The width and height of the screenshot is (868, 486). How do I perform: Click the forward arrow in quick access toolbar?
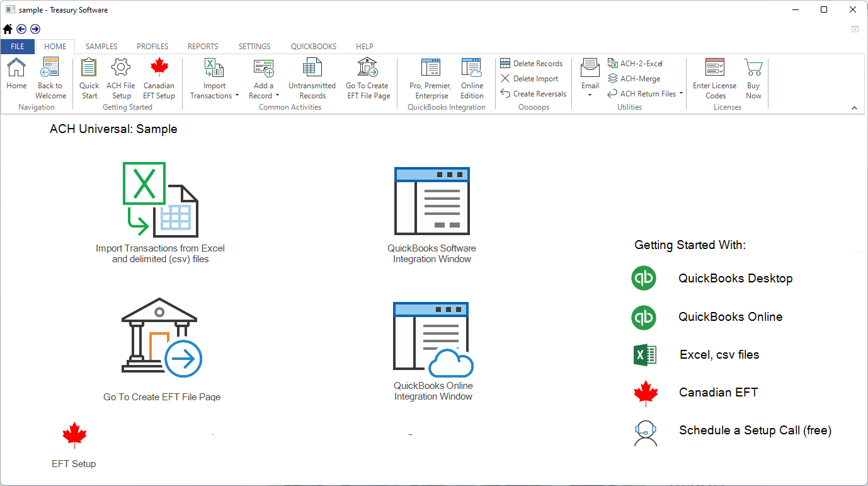coord(35,29)
